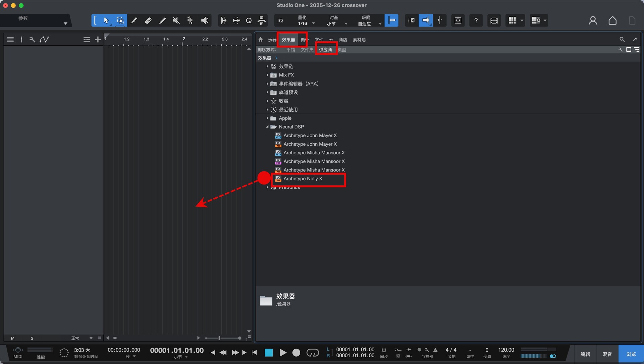The image size is (644, 364).
Task: Adjust the timeline horizontal zoom slider
Action: pos(219,338)
